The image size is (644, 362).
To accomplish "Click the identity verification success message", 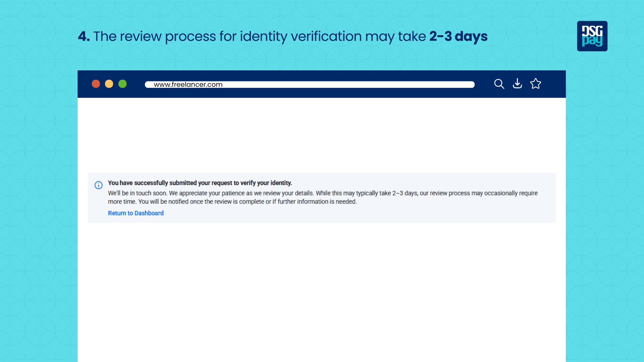I will coord(200,183).
